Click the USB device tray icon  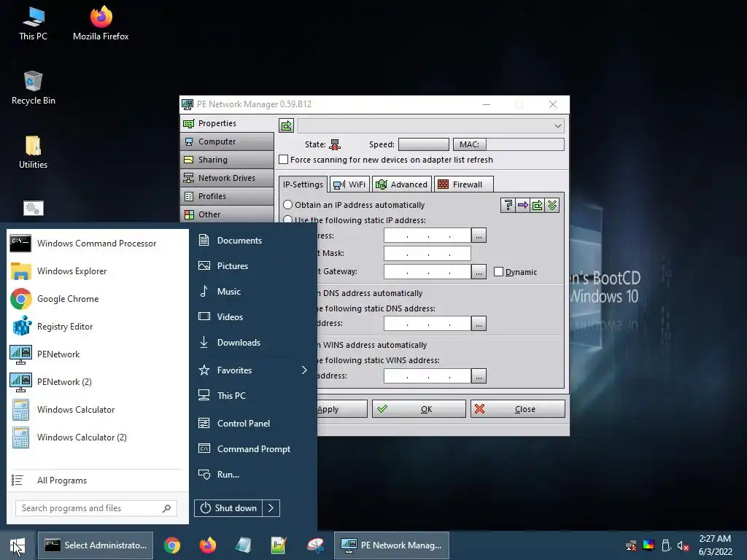tap(666, 545)
